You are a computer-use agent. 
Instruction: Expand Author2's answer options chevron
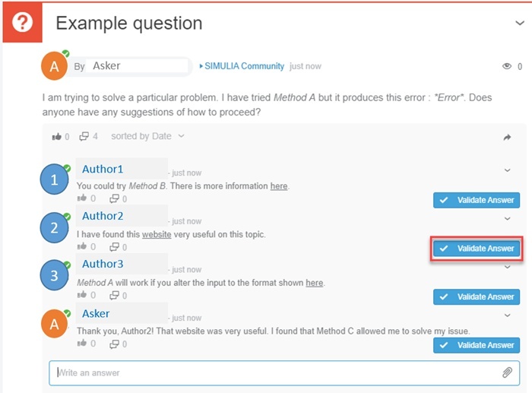[x=508, y=219]
